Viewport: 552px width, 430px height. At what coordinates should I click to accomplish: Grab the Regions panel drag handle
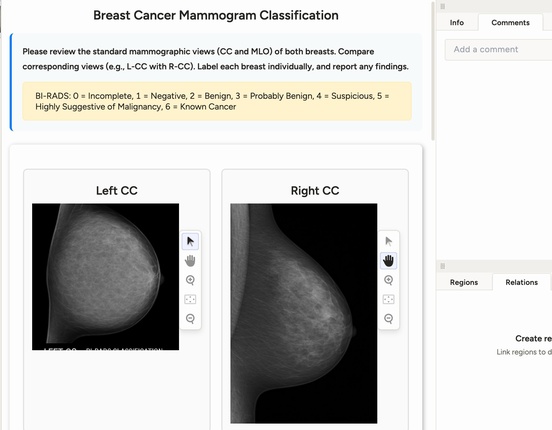(443, 266)
